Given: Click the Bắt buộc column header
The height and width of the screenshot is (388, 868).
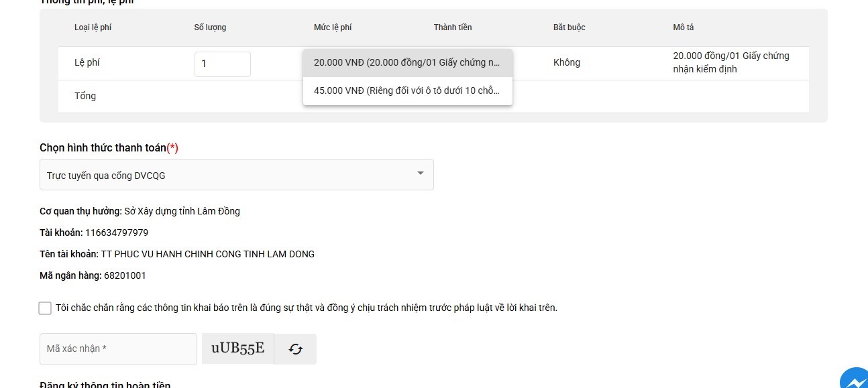Looking at the screenshot, I should click(569, 27).
